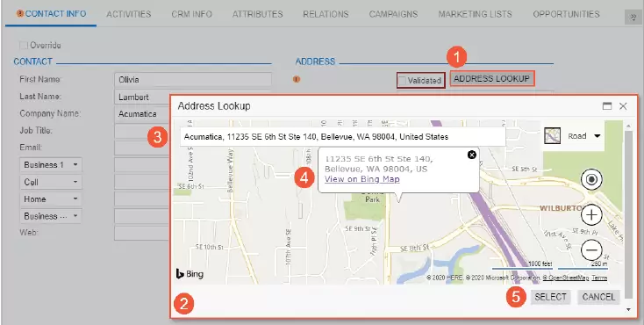Zoom out with the minus map button
Image resolution: width=644 pixels, height=325 pixels.
(x=591, y=249)
